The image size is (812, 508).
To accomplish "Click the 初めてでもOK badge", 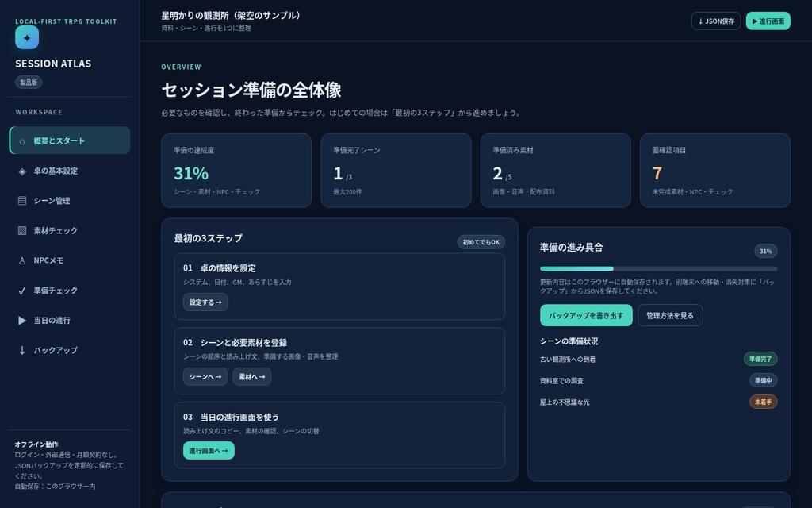I will click(x=481, y=242).
